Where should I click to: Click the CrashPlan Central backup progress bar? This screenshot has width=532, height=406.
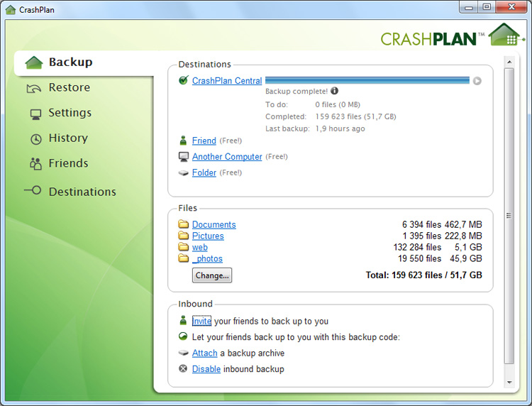367,80
